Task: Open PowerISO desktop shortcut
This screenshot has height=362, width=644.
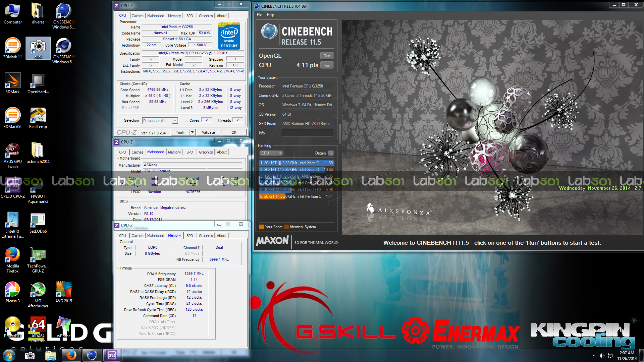Action: coord(13,327)
